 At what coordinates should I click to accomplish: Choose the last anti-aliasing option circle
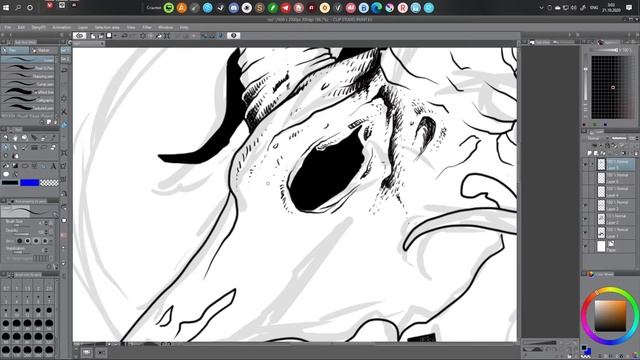point(45,241)
